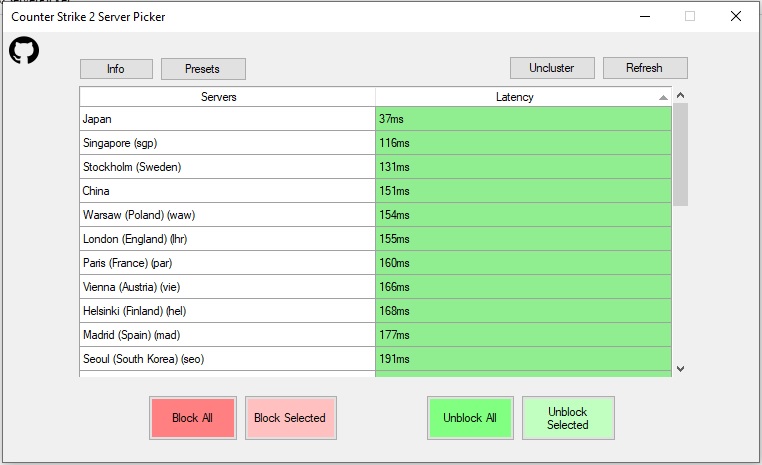This screenshot has height=465, width=762.
Task: Click the 37ms latency cell
Action: 523,119
